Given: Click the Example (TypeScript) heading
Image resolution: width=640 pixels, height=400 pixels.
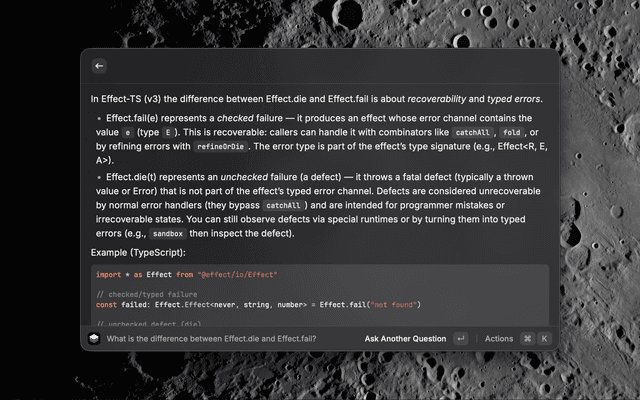Looking at the screenshot, I should (138, 253).
